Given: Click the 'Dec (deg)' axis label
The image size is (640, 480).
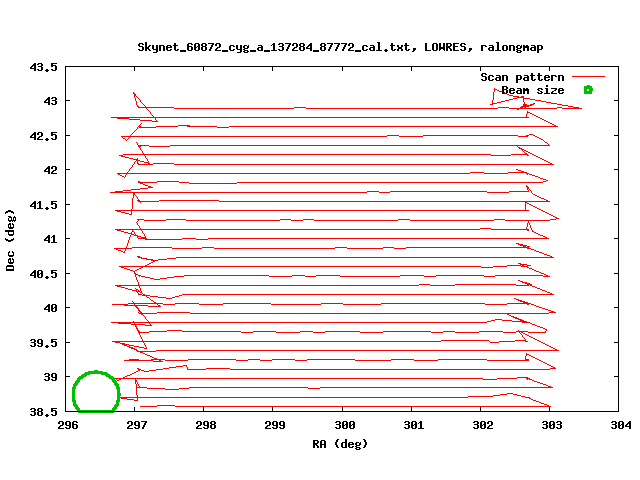Looking at the screenshot, I should coord(10,240).
